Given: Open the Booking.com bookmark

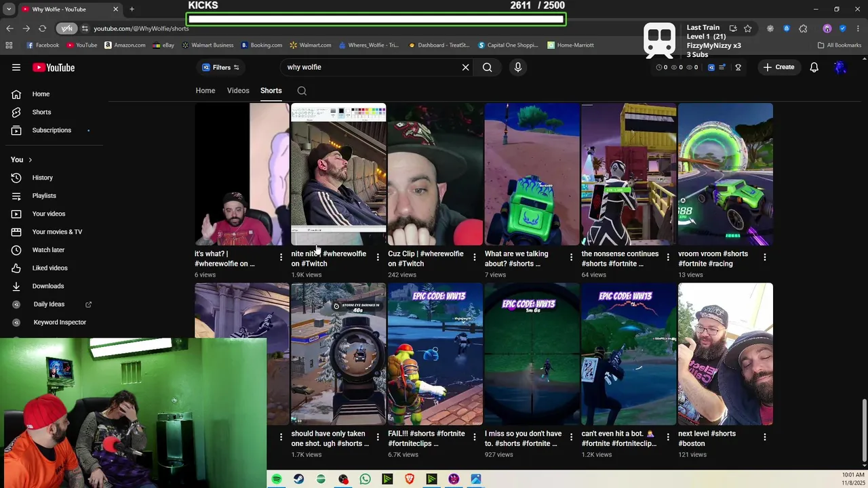Looking at the screenshot, I should [x=261, y=45].
